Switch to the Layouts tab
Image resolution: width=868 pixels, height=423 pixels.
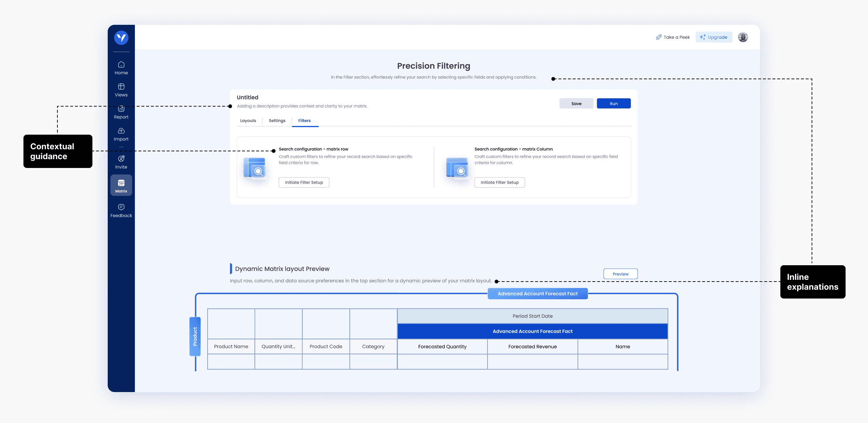(x=248, y=121)
